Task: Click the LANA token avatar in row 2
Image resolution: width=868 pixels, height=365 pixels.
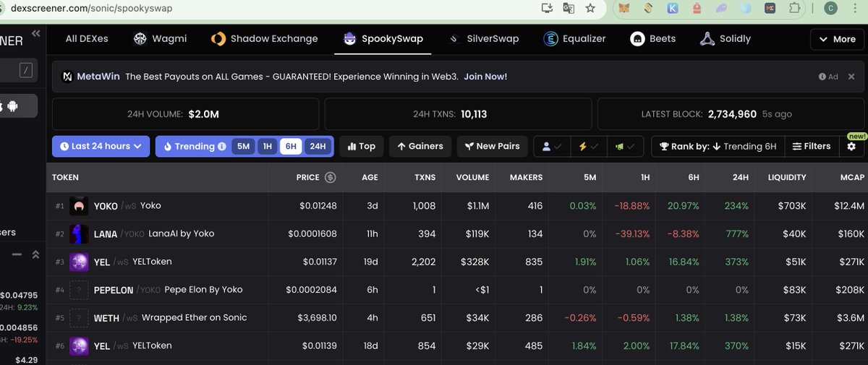Action: pos(79,234)
